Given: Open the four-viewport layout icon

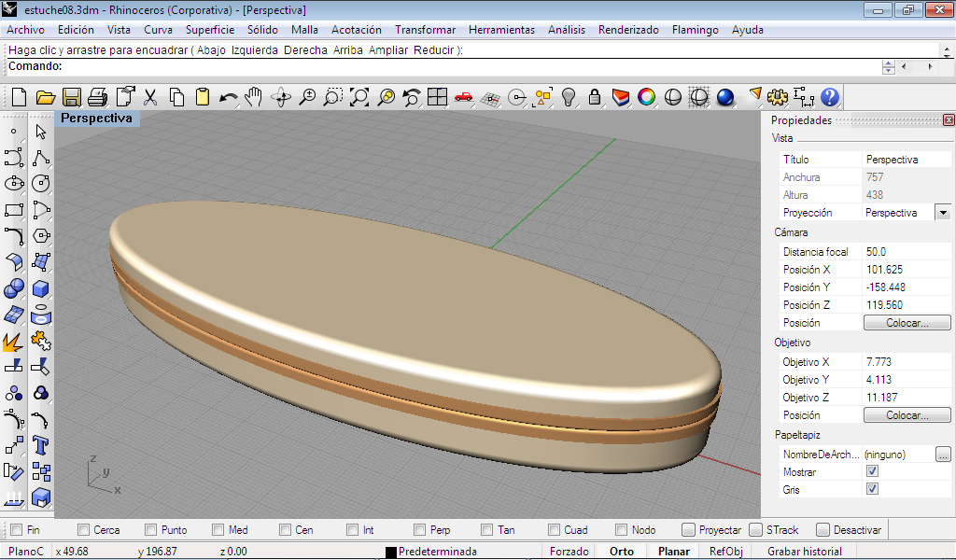Looking at the screenshot, I should click(437, 97).
